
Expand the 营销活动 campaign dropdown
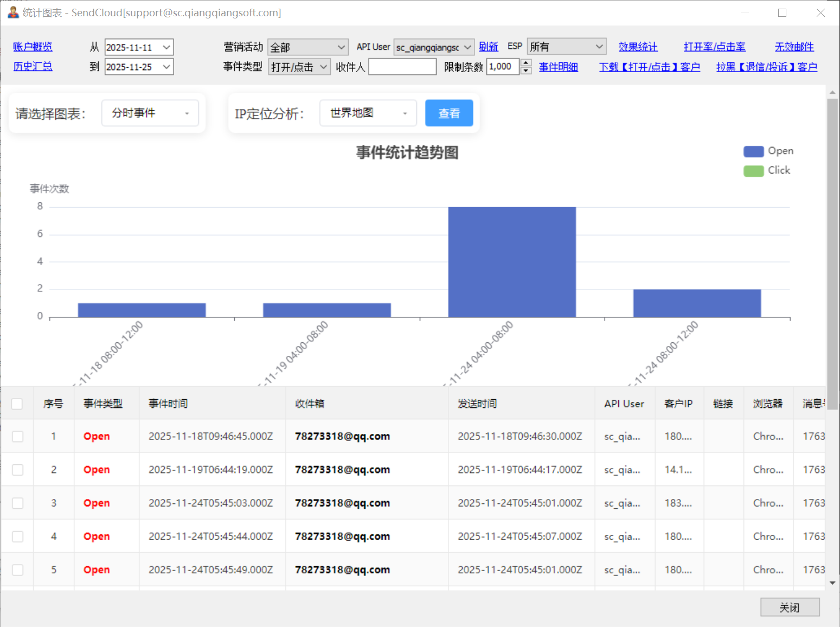point(341,48)
